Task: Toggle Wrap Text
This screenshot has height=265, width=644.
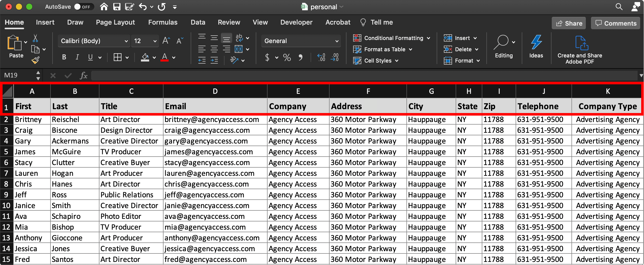Action: point(239,38)
